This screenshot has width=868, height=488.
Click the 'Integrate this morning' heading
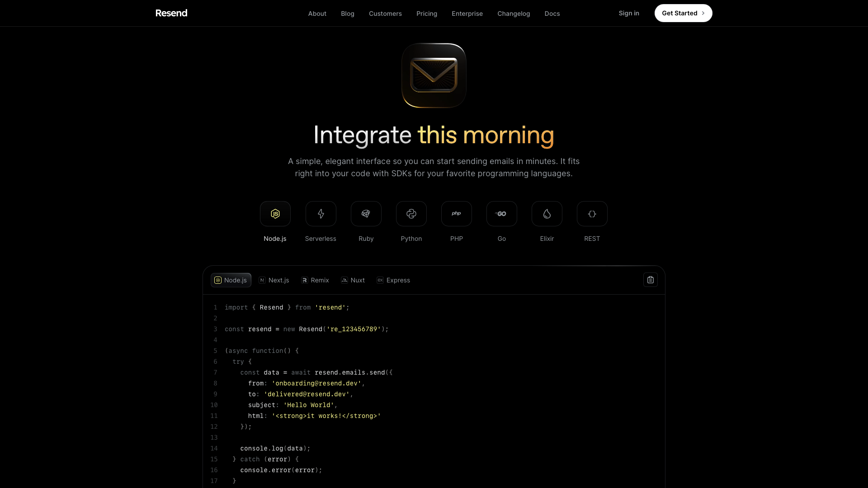click(434, 135)
